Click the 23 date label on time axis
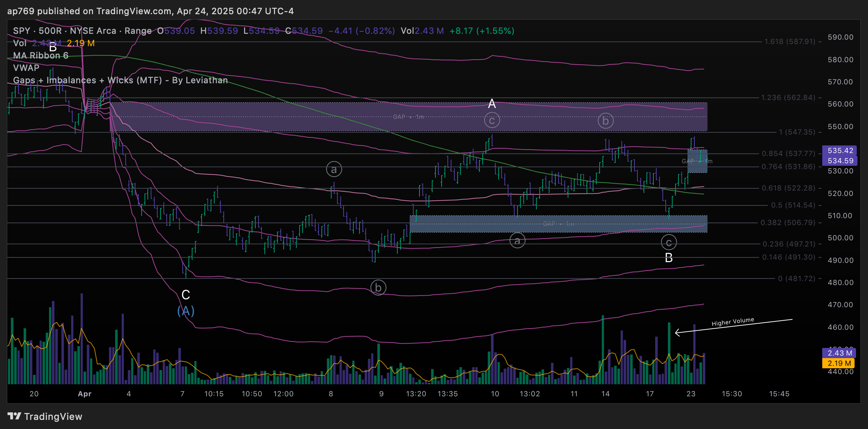The height and width of the screenshot is (429, 868). pyautogui.click(x=691, y=394)
